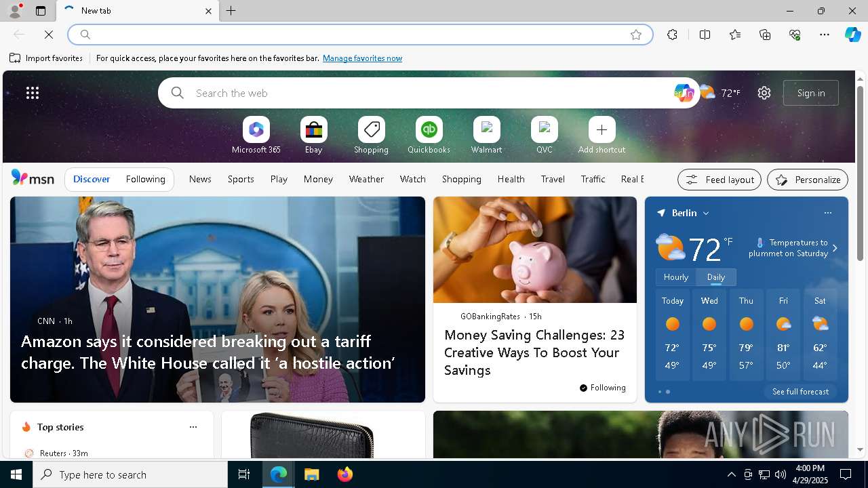Open the Sports menu item
Image resolution: width=868 pixels, height=488 pixels.
(241, 179)
